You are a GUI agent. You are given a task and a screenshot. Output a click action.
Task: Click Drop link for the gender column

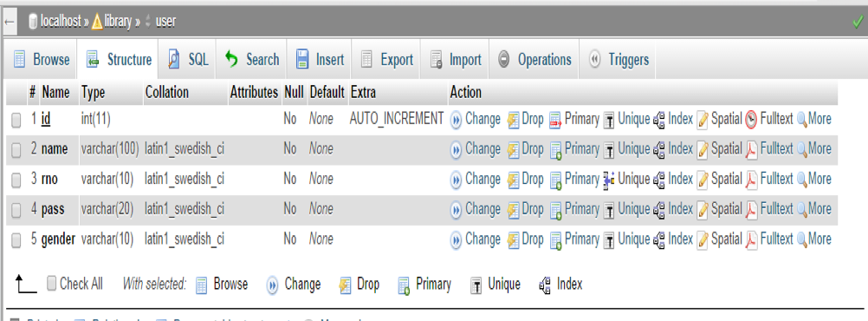[x=533, y=239]
